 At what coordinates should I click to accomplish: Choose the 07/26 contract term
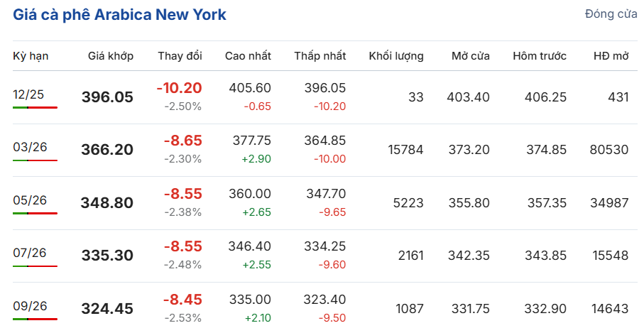pos(30,253)
